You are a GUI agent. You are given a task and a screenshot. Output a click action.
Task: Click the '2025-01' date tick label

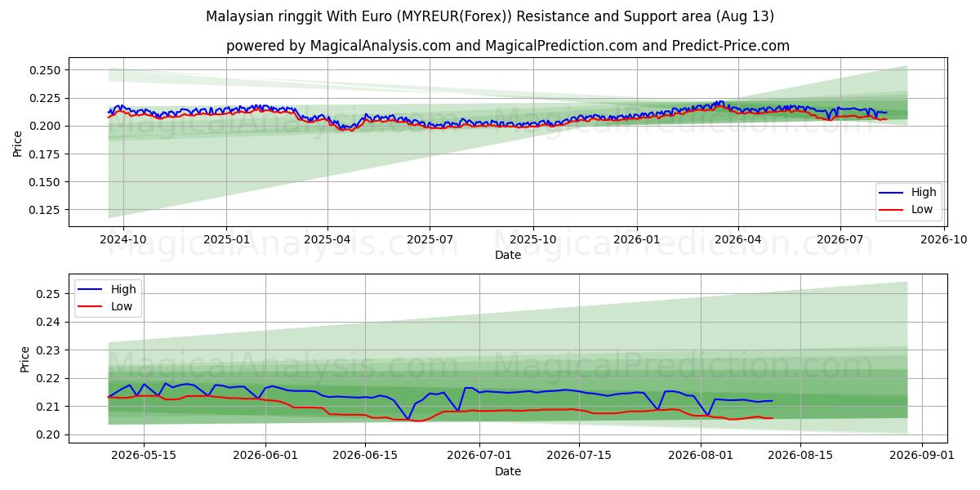225,239
